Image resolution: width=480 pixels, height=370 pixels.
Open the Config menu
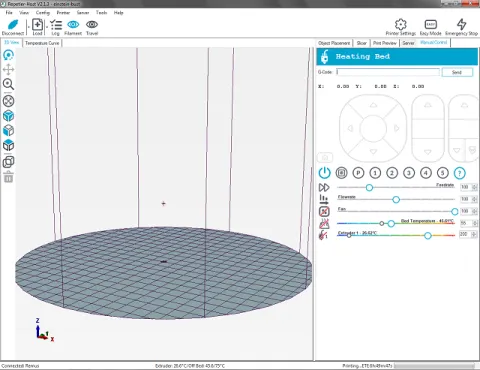click(x=43, y=13)
